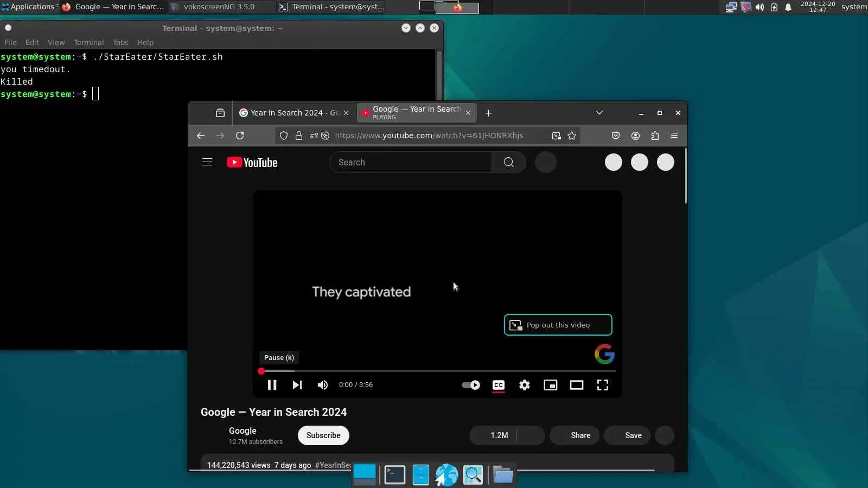Image resolution: width=868 pixels, height=488 pixels.
Task: Click the video progress bar
Action: pos(437,371)
